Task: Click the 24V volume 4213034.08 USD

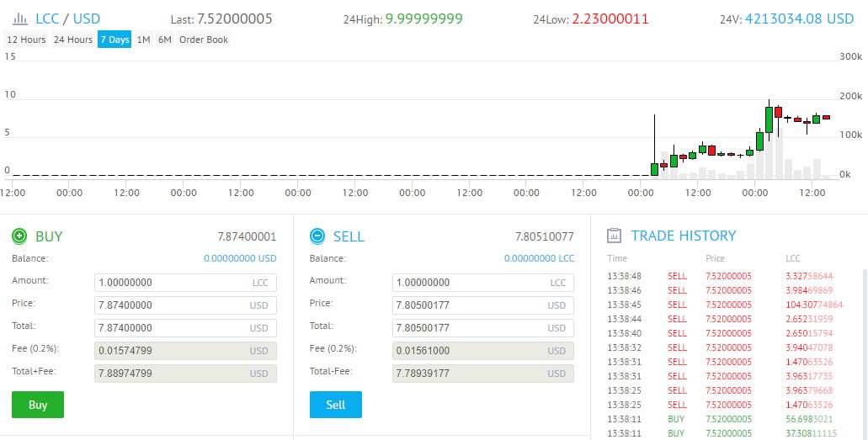Action: (x=799, y=19)
